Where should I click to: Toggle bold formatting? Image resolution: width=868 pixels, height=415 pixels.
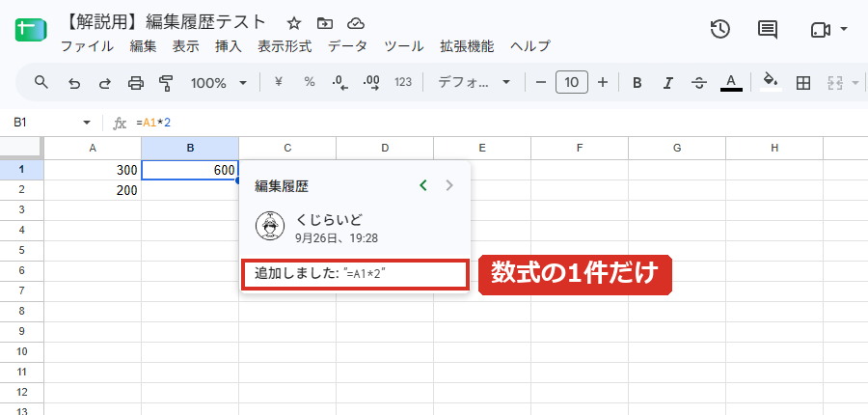[x=637, y=83]
